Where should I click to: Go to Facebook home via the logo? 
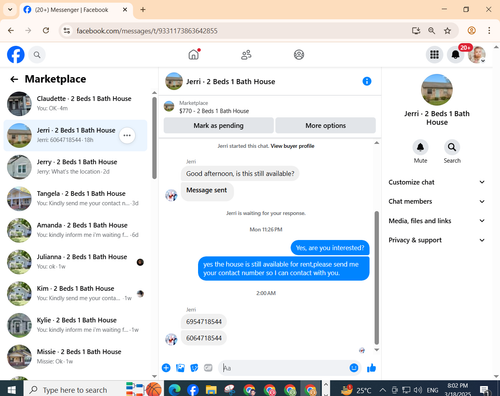[16, 54]
